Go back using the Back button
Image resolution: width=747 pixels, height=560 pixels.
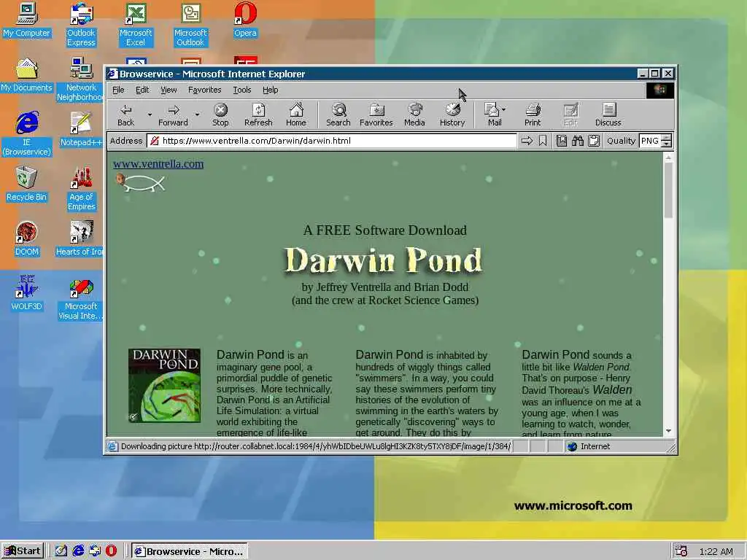point(125,114)
